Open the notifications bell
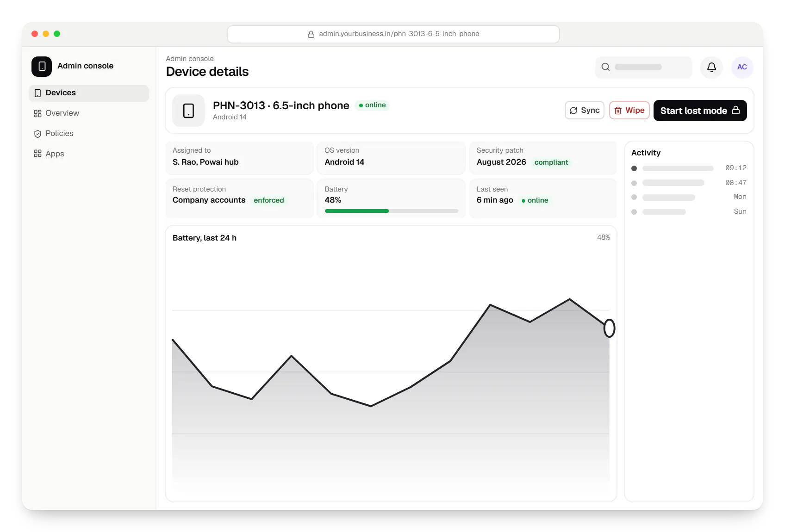The image size is (785, 532). (x=711, y=68)
